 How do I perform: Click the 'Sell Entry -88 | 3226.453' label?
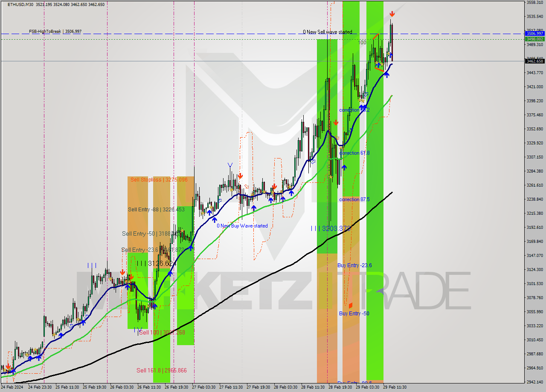(x=156, y=210)
